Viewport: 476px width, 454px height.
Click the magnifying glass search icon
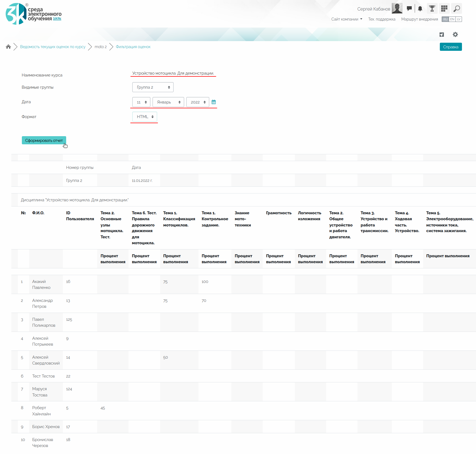pyautogui.click(x=457, y=9)
